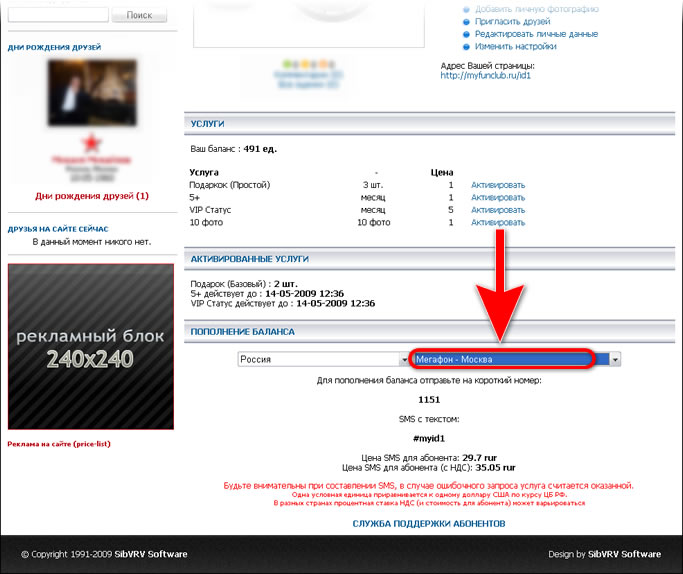Screen dimensions: 683x574
Task: Open the 'Служба поддержки абонентов' link
Action: 429,523
